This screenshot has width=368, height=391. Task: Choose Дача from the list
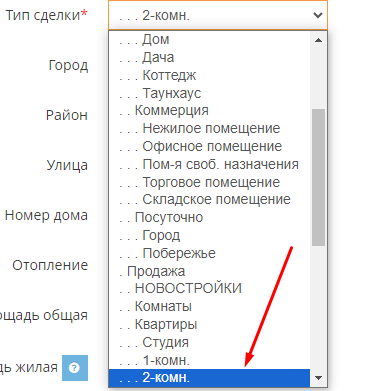point(209,57)
